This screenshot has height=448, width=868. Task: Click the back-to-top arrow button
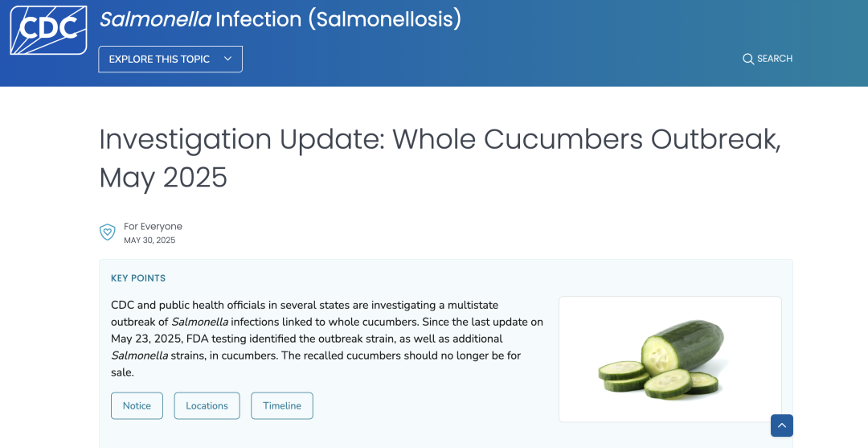pos(782,425)
